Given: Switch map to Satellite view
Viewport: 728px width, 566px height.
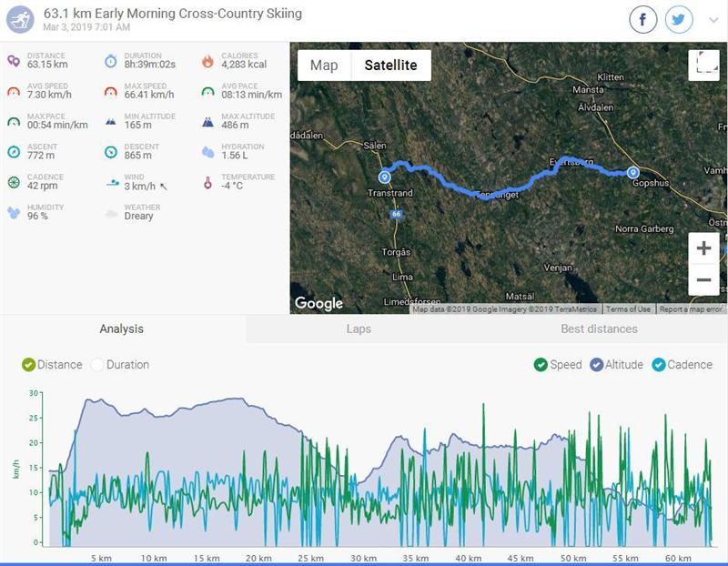Looking at the screenshot, I should click(391, 66).
